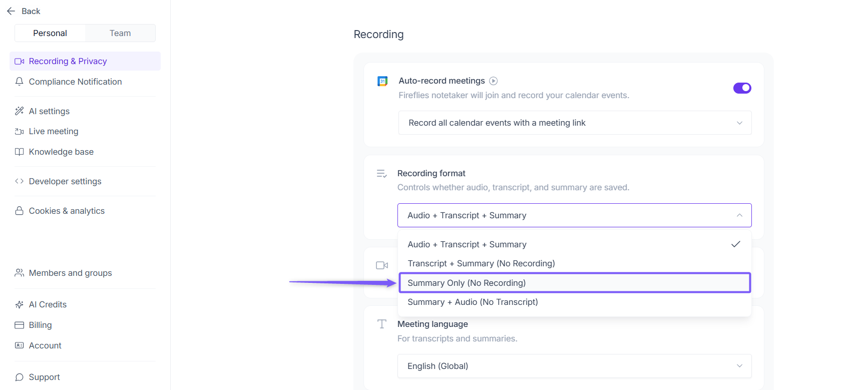The height and width of the screenshot is (390, 868).
Task: Click the Compliance Notification bell icon
Action: [20, 82]
